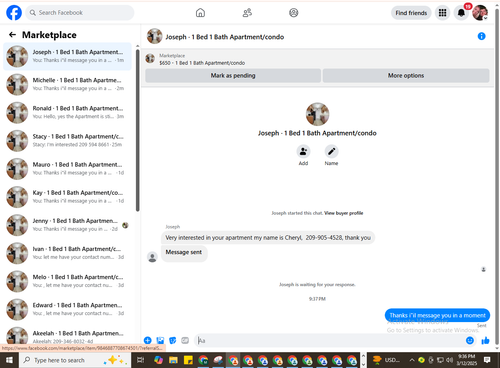Open the Groups icon in top navigation
The image size is (500, 368).
click(x=293, y=13)
